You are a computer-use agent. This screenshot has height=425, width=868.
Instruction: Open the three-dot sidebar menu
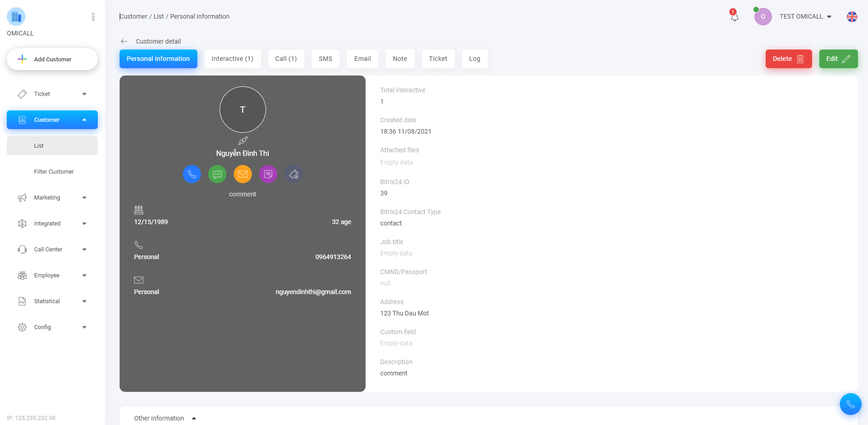93,17
